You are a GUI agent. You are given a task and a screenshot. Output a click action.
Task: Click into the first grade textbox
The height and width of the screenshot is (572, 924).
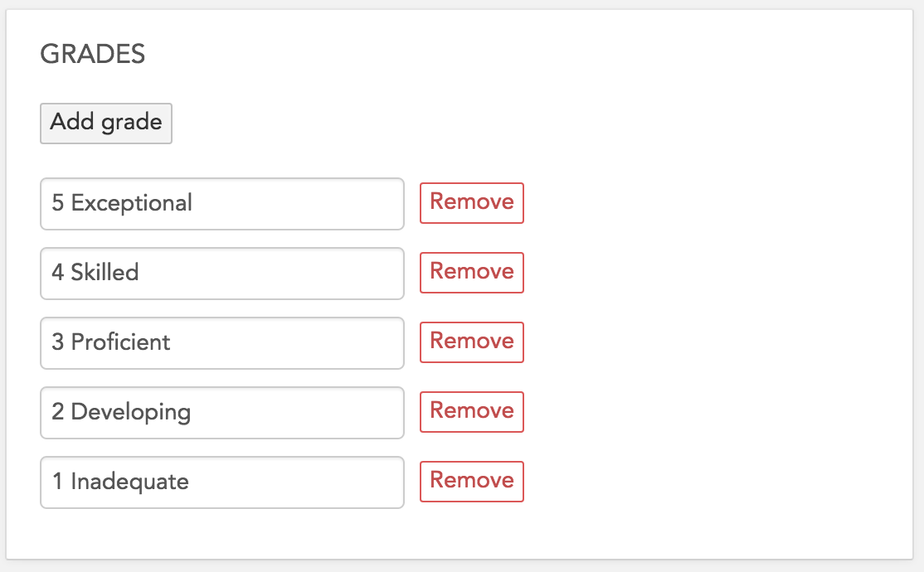[222, 204]
